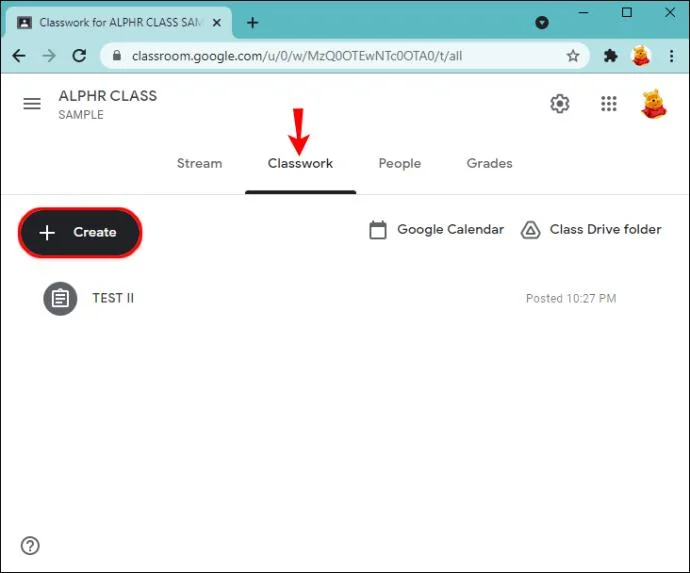Close the Classwork for ALPHR CLASS tab
Screen dimensions: 690x573
tap(217, 22)
